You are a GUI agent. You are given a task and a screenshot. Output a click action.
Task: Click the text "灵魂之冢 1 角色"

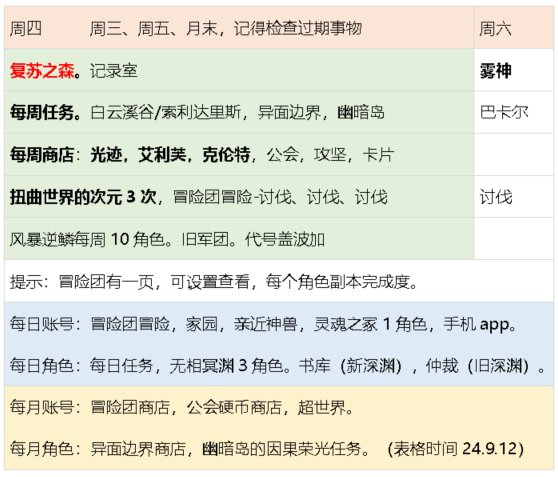click(370, 324)
